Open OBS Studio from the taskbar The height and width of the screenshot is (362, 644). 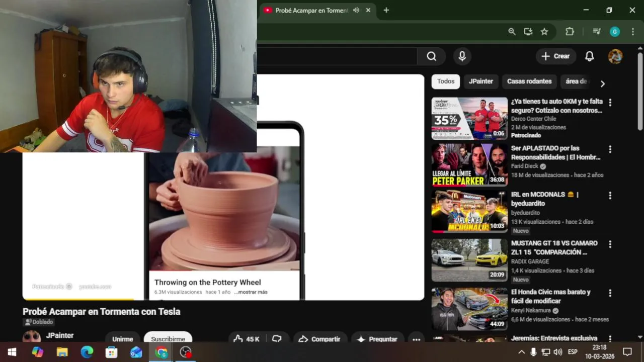186,352
